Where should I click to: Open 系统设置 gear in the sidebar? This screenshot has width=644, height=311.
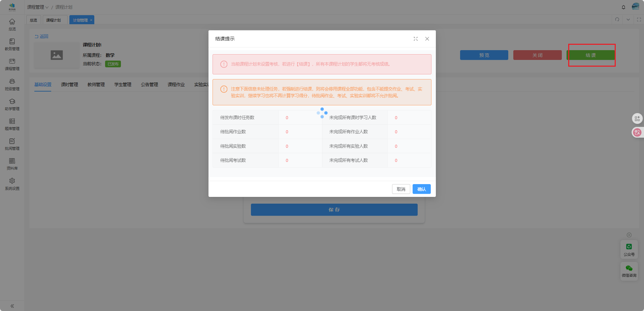pyautogui.click(x=12, y=184)
